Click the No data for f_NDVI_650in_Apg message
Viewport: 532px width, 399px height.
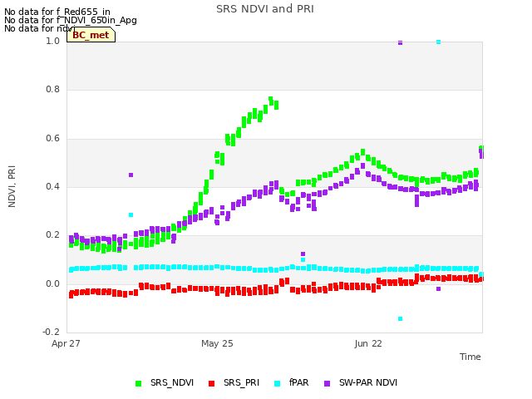[x=71, y=20]
